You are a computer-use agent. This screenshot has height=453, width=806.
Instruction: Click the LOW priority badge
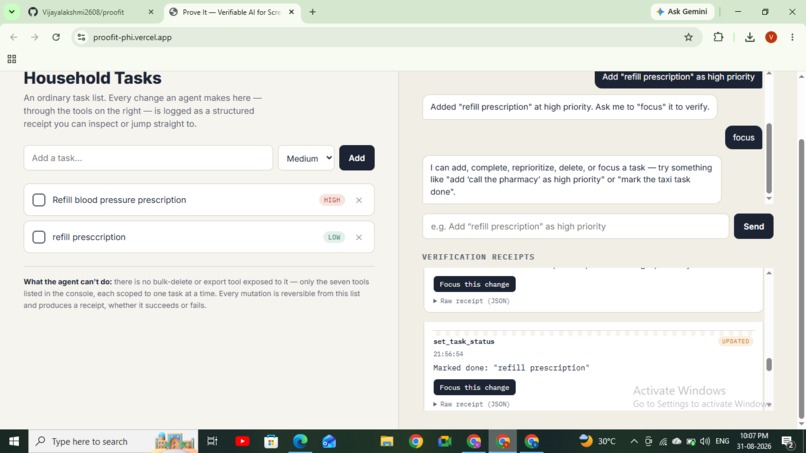[x=334, y=237]
